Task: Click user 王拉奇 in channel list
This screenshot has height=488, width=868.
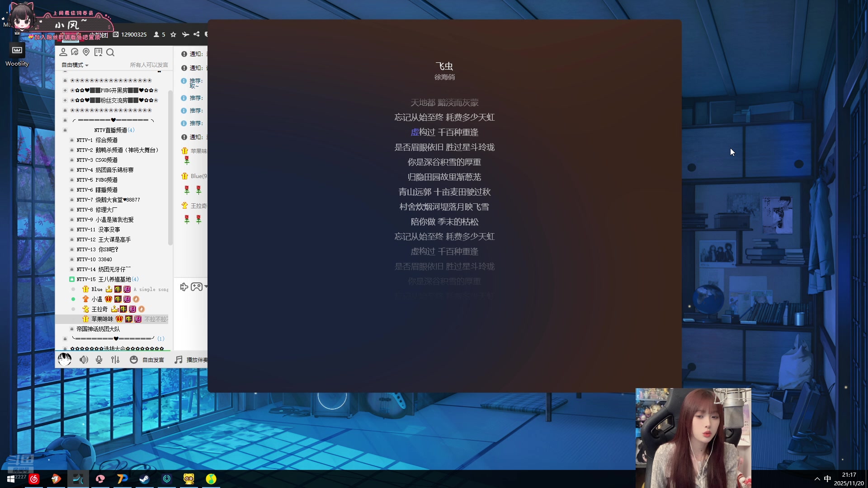Action: click(x=99, y=309)
